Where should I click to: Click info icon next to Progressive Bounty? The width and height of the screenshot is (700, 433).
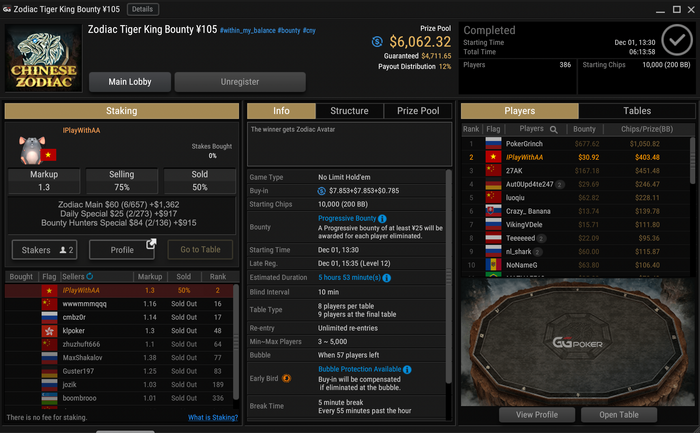(x=382, y=219)
